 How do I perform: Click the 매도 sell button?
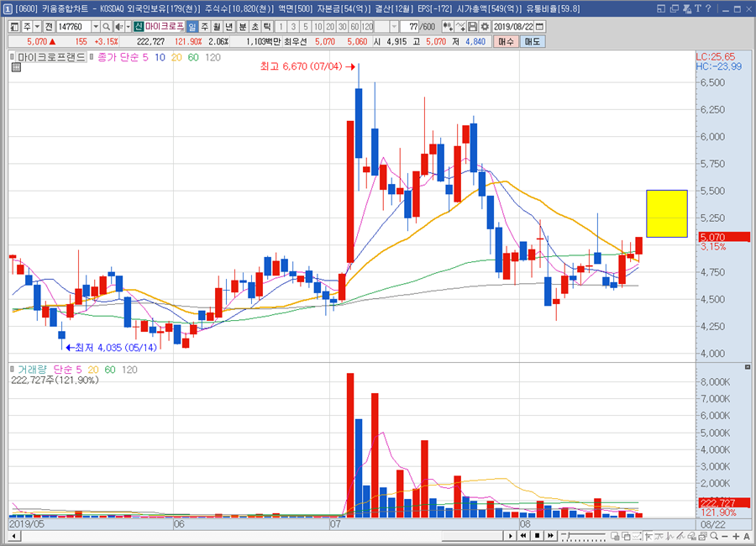coord(533,42)
